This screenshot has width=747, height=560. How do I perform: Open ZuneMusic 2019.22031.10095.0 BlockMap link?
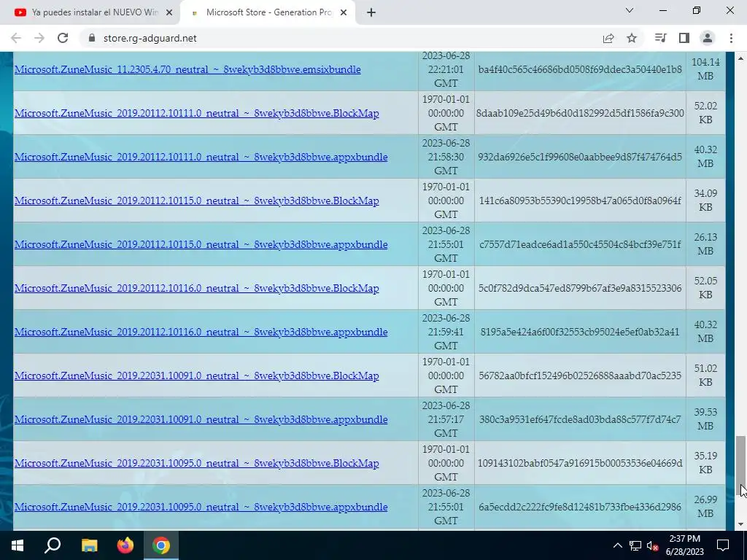[x=196, y=463]
